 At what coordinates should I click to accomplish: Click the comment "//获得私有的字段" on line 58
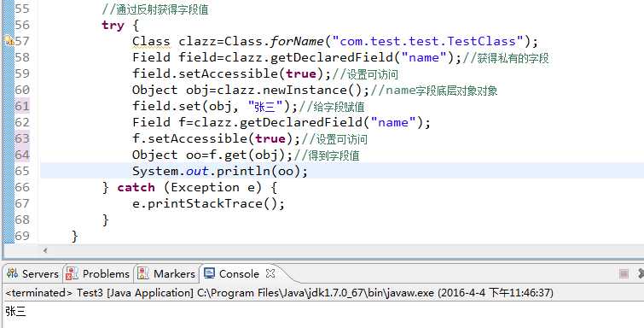[506, 57]
